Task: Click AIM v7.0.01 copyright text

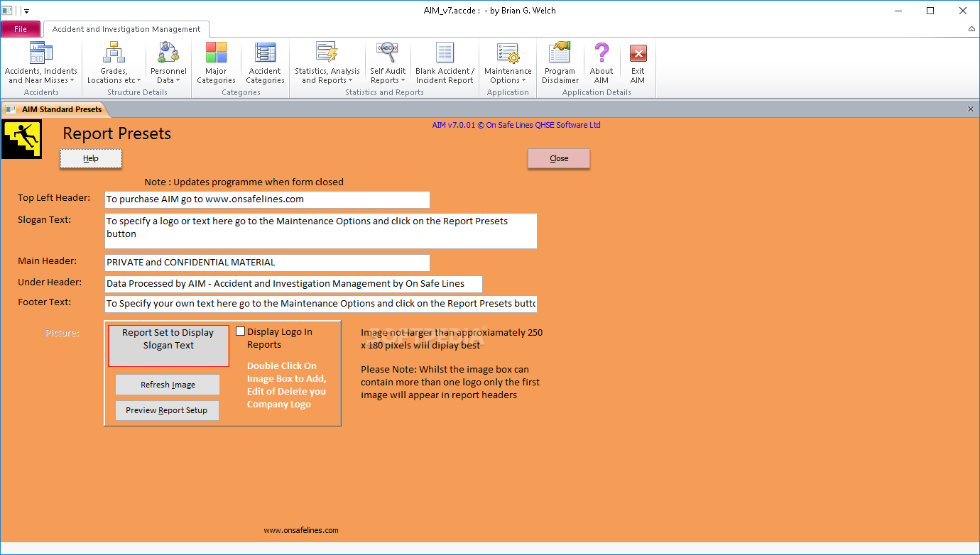Action: point(516,125)
